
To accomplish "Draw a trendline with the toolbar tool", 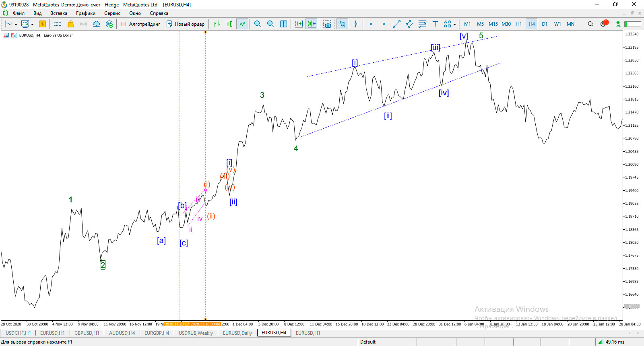I will click(x=396, y=24).
